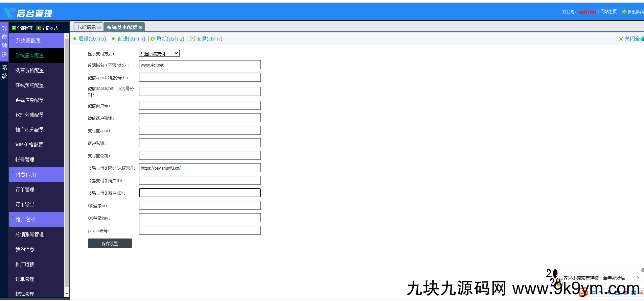The image size is (644, 301).
Task: Select 算命频道 vertical sidebar tab
Action: pos(4,41)
